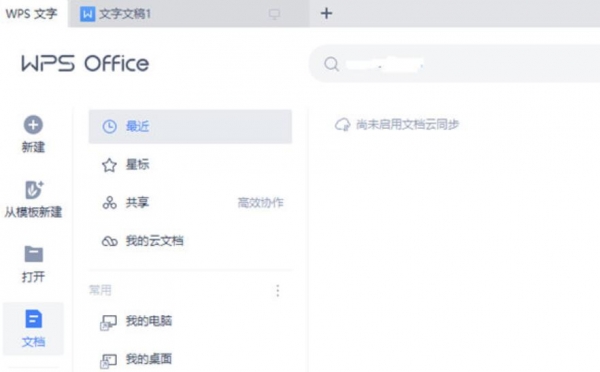This screenshot has height=372, width=600.
Task: Click the WPS Office logo
Action: pos(85,64)
